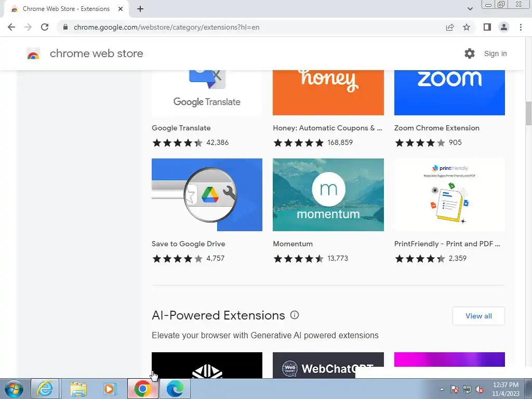Click the AI-Powered Extensions info icon
This screenshot has height=399, width=532.
pos(295,315)
